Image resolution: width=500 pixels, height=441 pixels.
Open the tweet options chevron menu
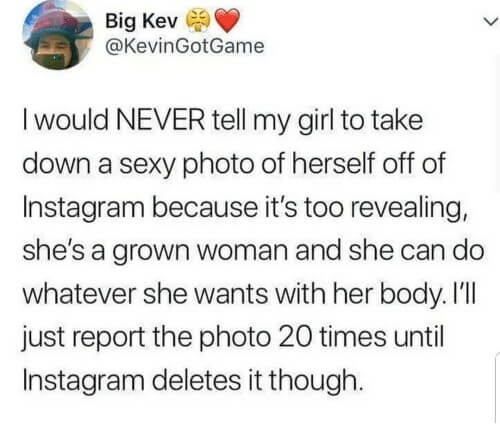492,22
